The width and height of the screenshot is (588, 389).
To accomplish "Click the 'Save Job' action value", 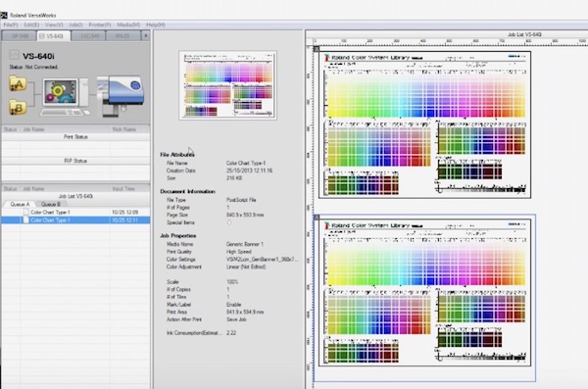I will (236, 319).
